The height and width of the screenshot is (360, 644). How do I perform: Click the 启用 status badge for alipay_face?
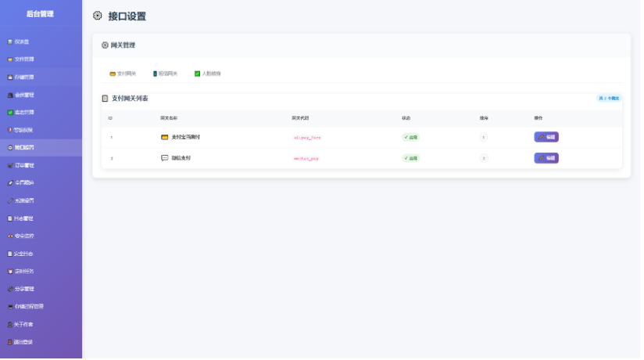411,137
